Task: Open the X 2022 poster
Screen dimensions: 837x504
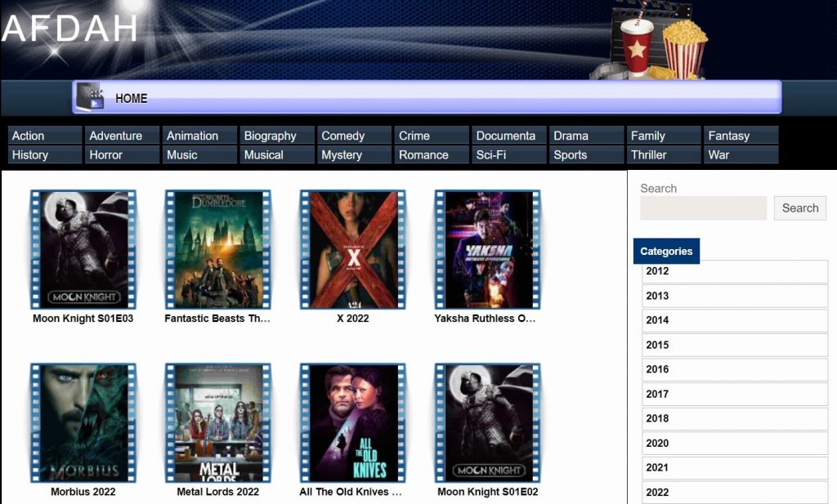Action: click(353, 250)
